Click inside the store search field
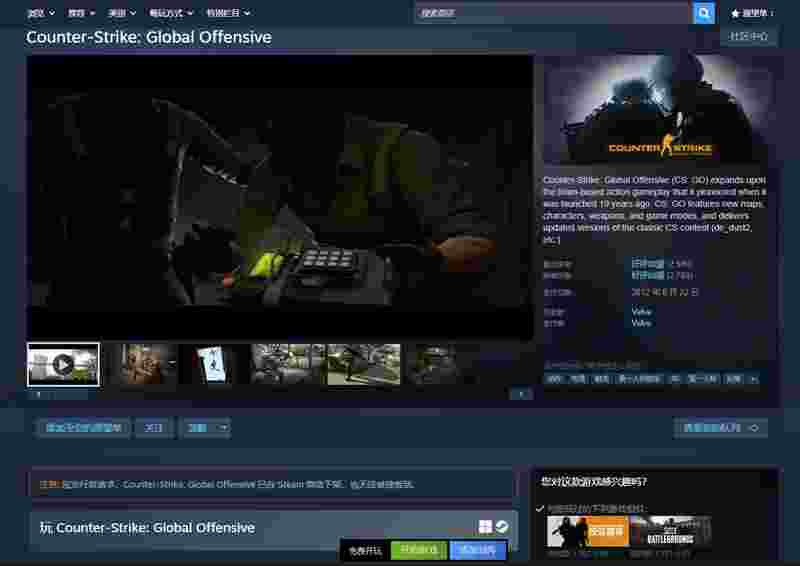 click(553, 13)
